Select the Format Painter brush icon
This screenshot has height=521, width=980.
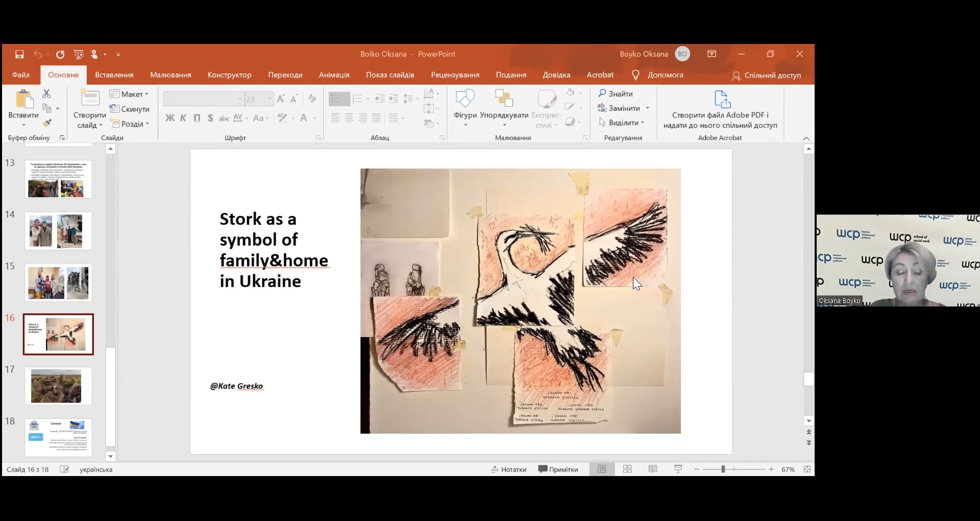click(47, 123)
